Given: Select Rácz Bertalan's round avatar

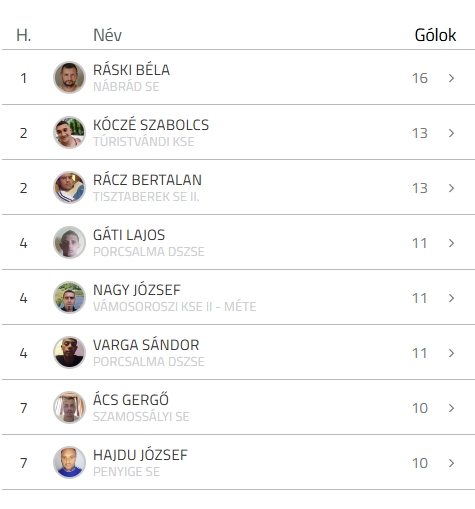Looking at the screenshot, I should coord(69,187).
